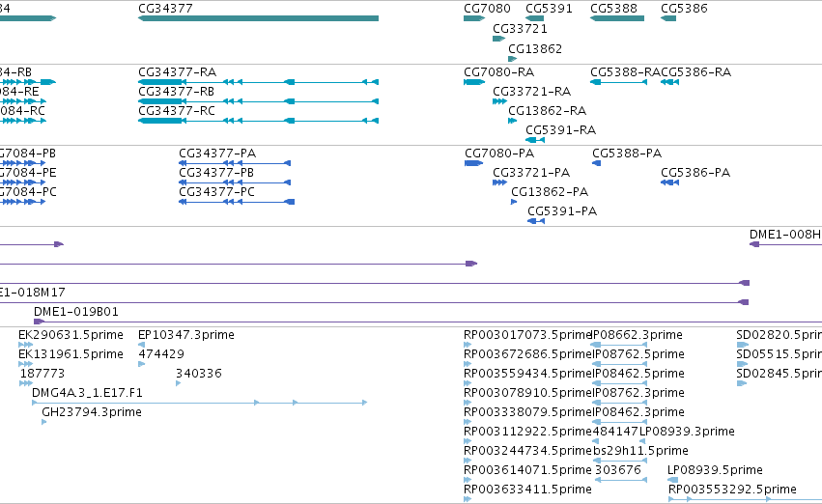Select the CG34377 gene feature bar
This screenshot has width=822, height=504.
pos(258,18)
